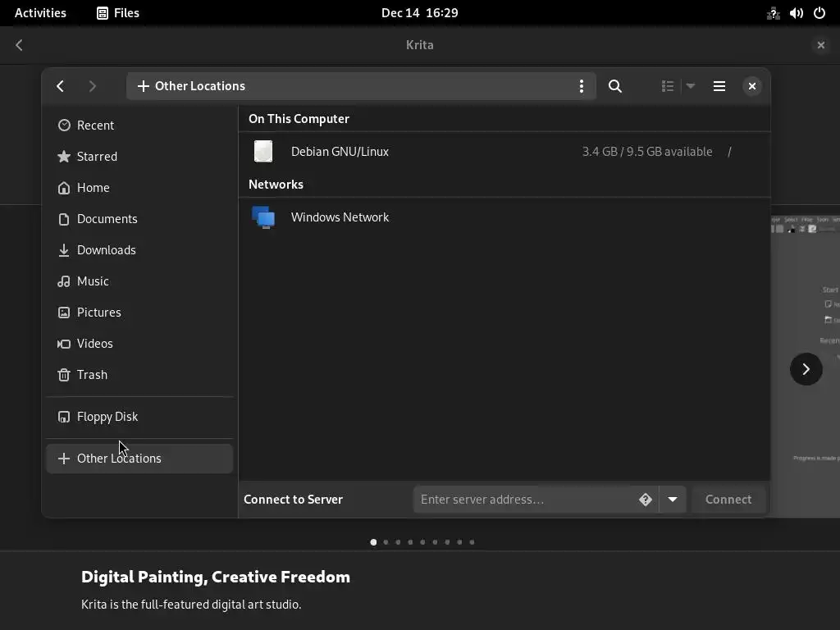Show next Krita screenshot with arrow
Image resolution: width=840 pixels, height=630 pixels.
click(x=806, y=369)
